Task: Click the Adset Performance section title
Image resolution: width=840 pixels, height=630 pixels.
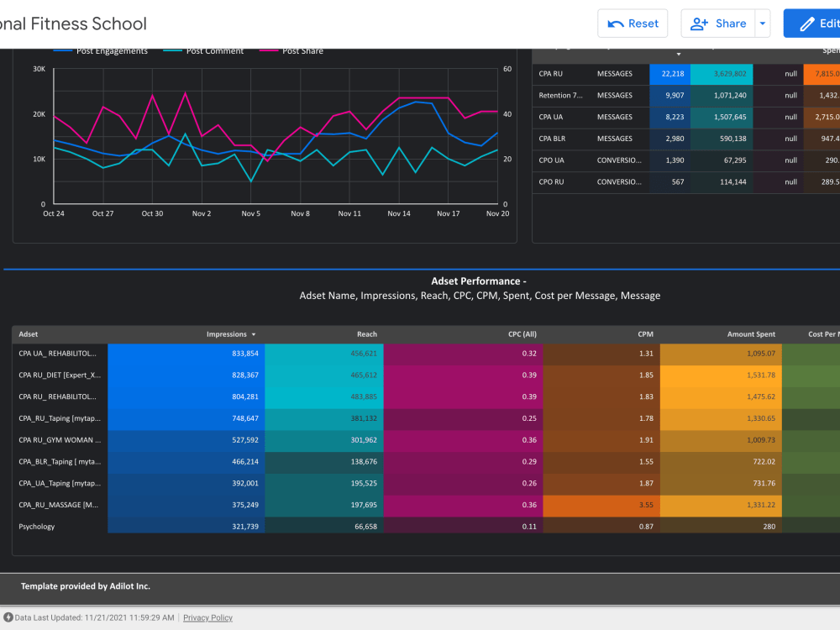Action: click(x=479, y=281)
